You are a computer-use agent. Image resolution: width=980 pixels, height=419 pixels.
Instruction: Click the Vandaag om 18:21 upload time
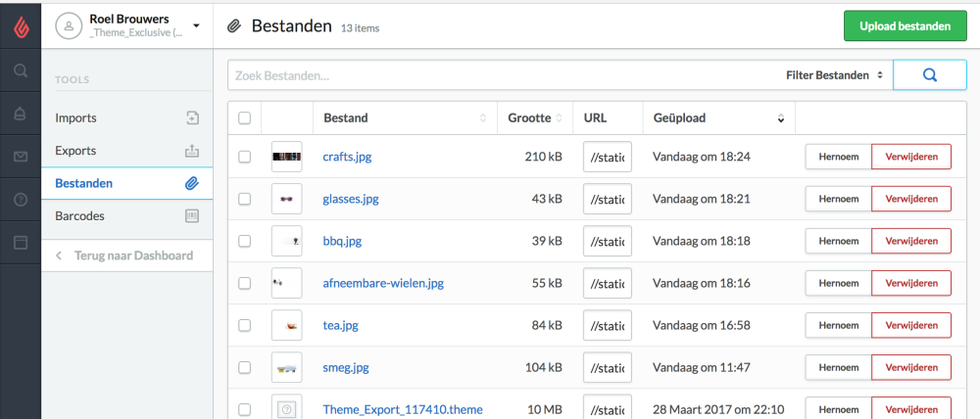pyautogui.click(x=702, y=199)
